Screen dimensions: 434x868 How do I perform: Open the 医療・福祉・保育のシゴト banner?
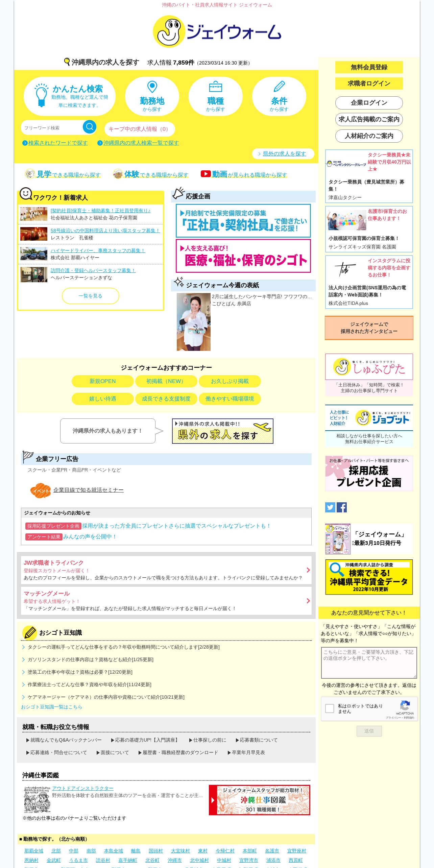point(243,256)
